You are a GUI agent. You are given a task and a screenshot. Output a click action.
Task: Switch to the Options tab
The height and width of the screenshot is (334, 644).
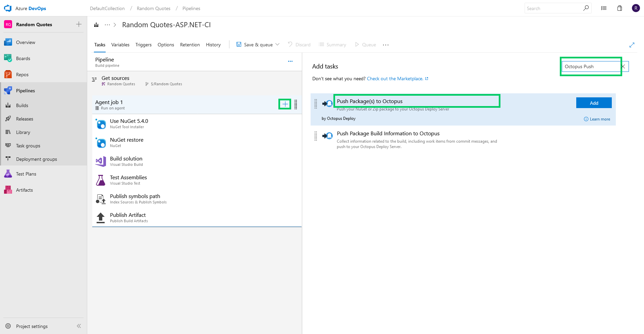[166, 45]
